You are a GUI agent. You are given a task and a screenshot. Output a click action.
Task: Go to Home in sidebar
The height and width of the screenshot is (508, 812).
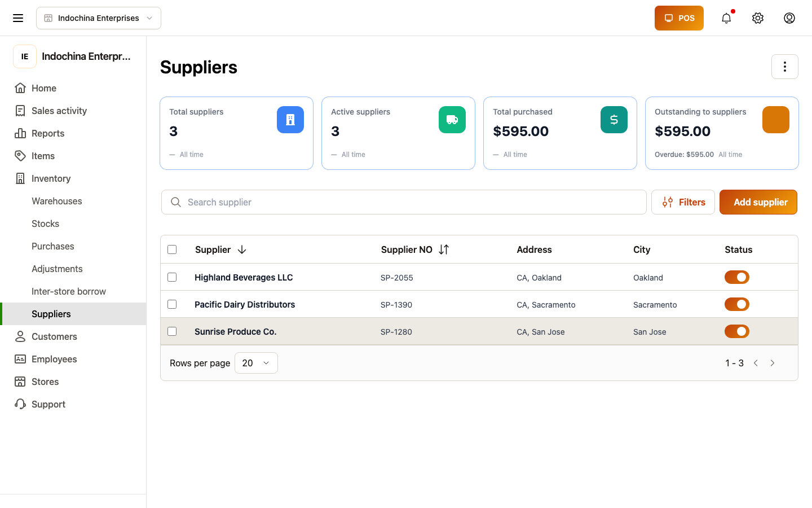click(73, 88)
